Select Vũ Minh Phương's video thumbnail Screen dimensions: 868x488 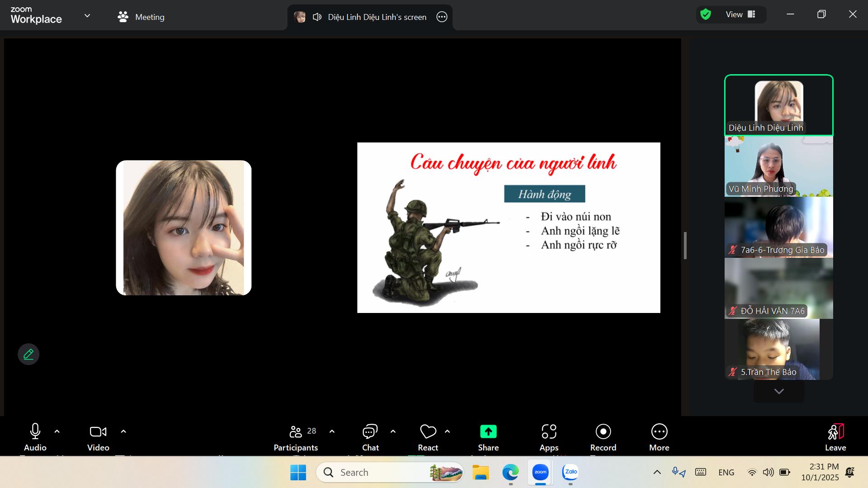pyautogui.click(x=778, y=166)
